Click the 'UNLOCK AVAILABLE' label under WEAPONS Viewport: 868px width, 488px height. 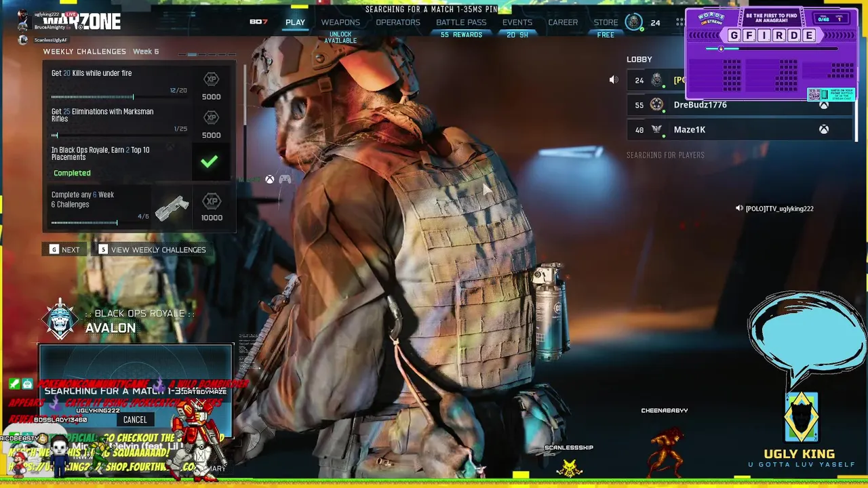(x=340, y=37)
